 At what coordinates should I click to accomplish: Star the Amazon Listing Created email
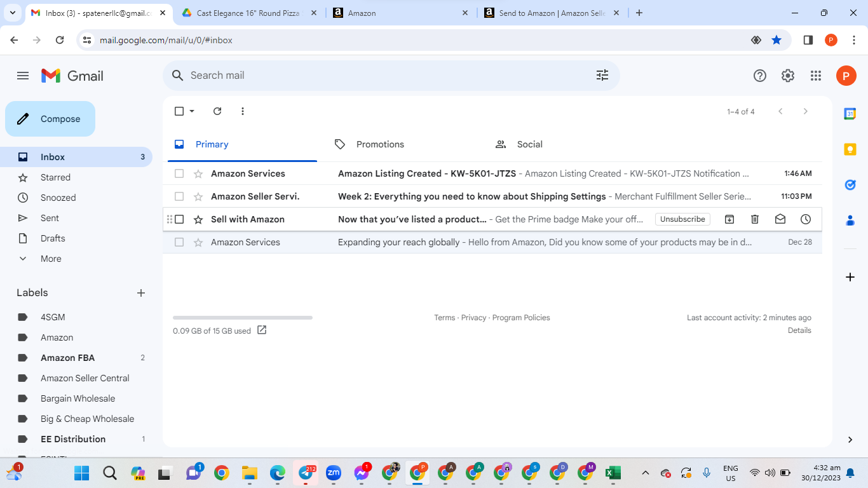coord(198,173)
